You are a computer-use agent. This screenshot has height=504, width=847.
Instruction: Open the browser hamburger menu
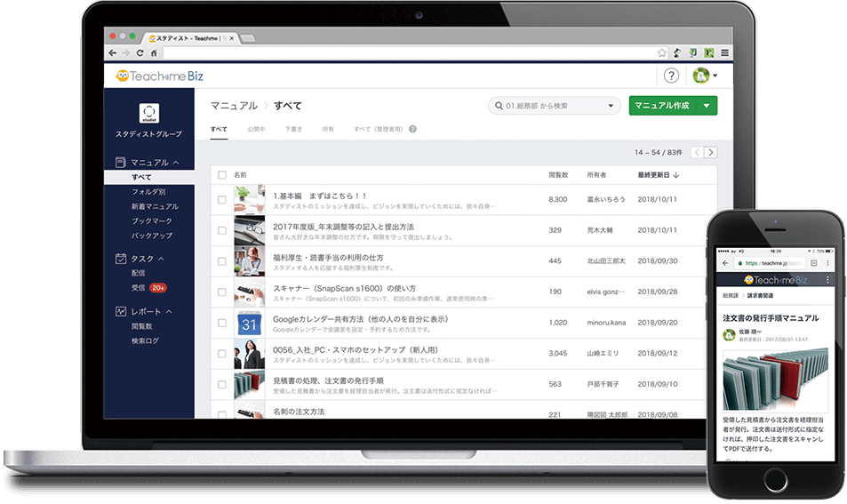tap(725, 53)
